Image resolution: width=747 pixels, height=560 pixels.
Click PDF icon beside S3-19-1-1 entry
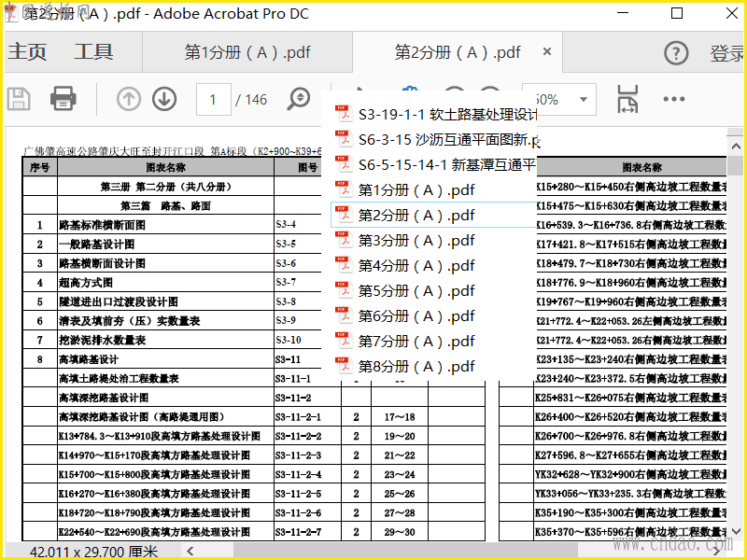pyautogui.click(x=343, y=114)
